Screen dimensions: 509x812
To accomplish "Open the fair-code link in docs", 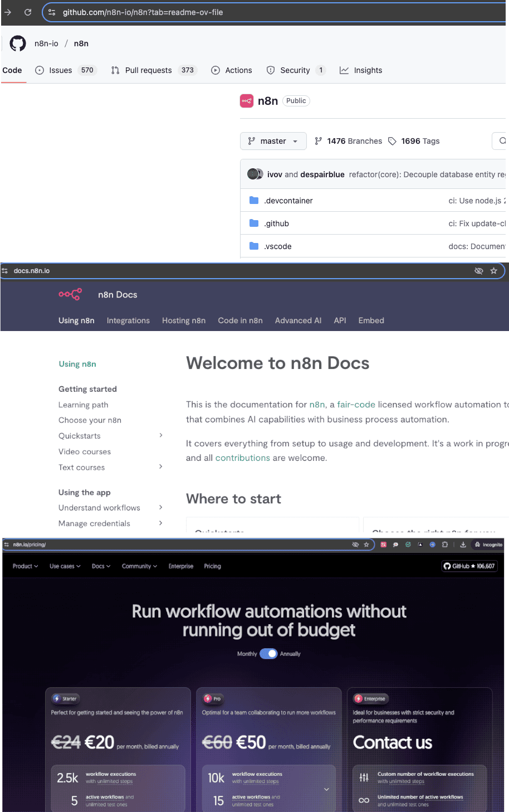I will click(356, 405).
